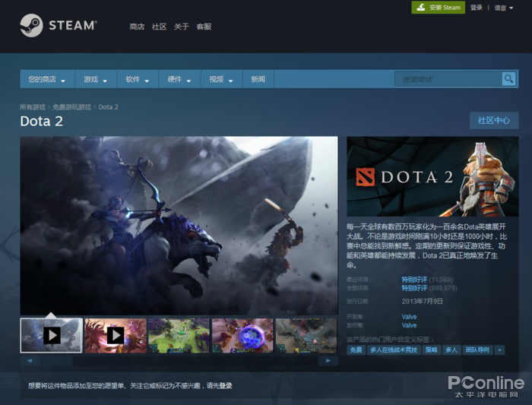Click into the 搜索商店 search field

(448, 79)
